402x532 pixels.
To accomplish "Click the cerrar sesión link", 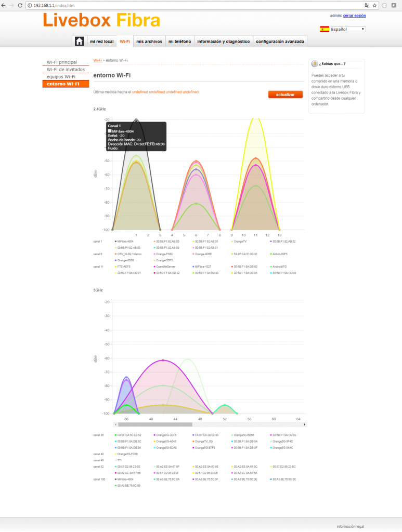I will (x=354, y=16).
